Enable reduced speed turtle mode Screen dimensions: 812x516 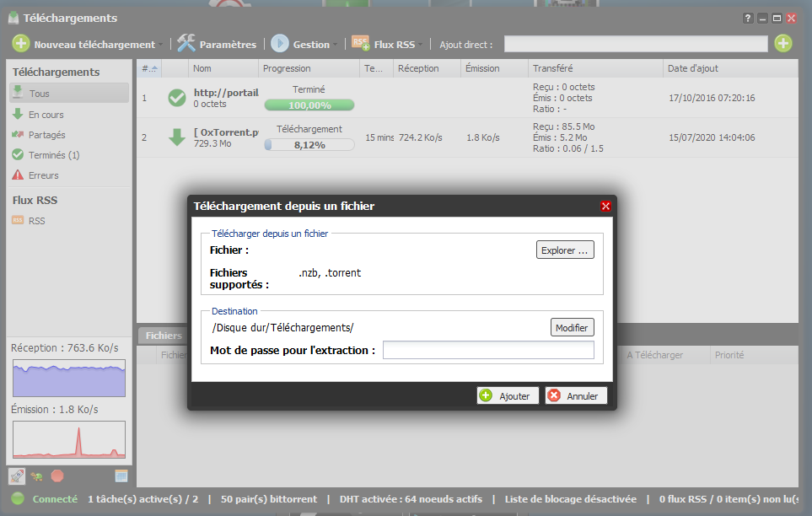click(37, 476)
